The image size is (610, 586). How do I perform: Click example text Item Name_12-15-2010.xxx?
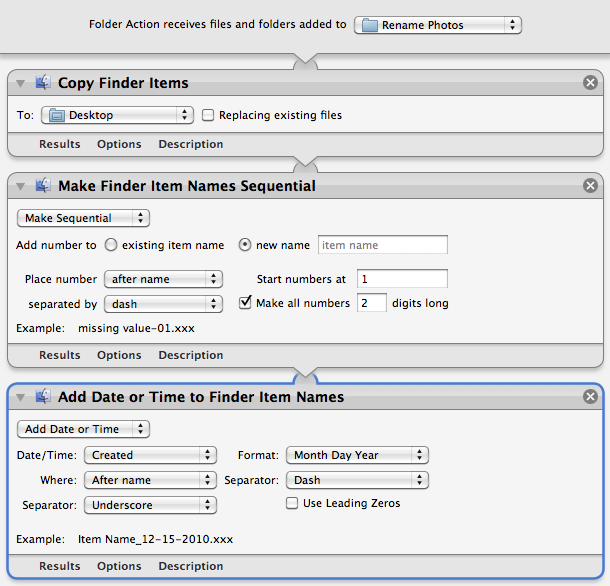pos(155,539)
